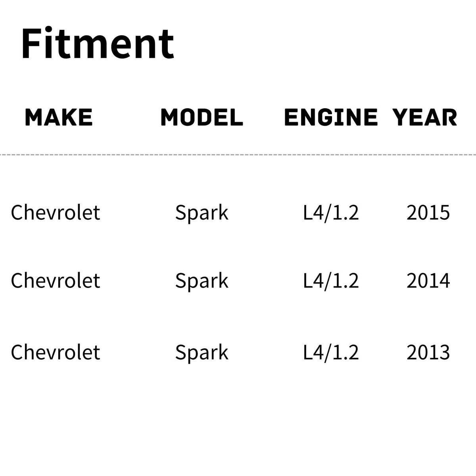Viewport: 476px width, 476px height.
Task: Select Spark in the 2015 row
Action: pos(202,213)
